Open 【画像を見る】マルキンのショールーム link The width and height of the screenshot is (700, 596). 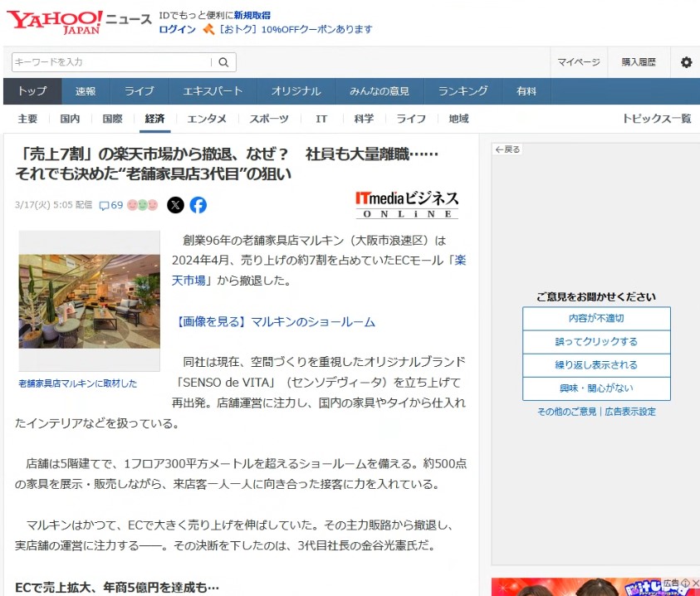tap(276, 322)
